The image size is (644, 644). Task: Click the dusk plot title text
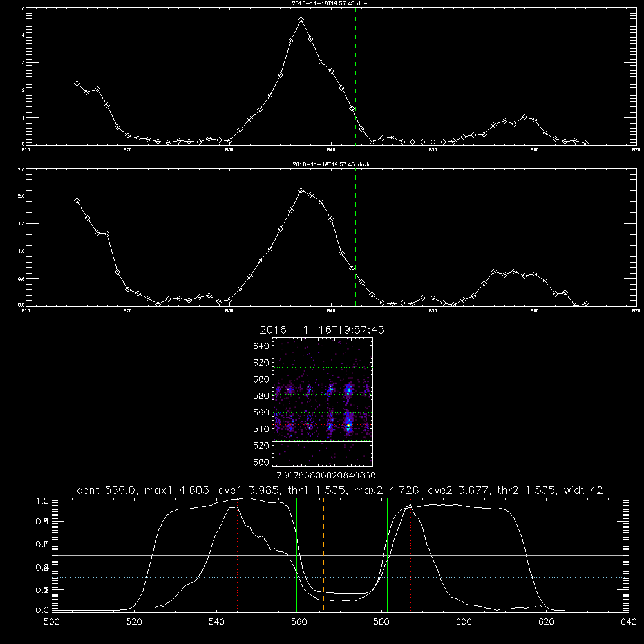[x=331, y=164]
